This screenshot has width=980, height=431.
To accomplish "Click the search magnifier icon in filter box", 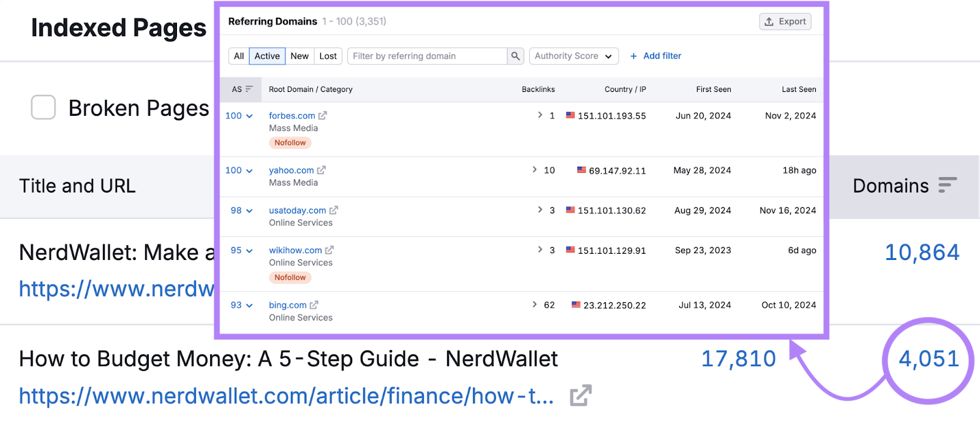I will coord(516,56).
